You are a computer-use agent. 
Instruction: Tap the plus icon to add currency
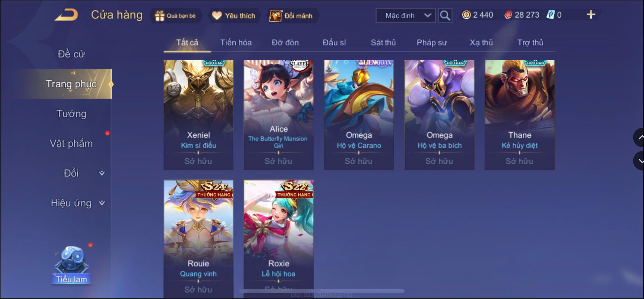point(591,15)
